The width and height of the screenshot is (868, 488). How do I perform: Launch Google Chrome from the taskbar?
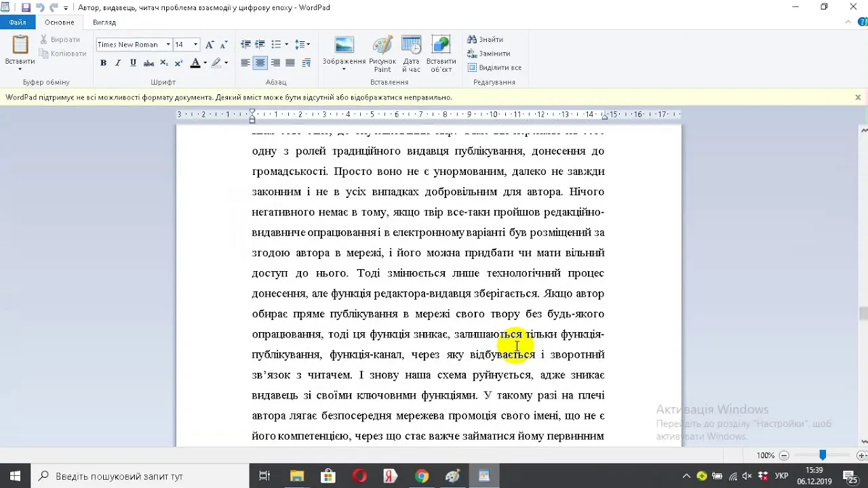coord(422,476)
